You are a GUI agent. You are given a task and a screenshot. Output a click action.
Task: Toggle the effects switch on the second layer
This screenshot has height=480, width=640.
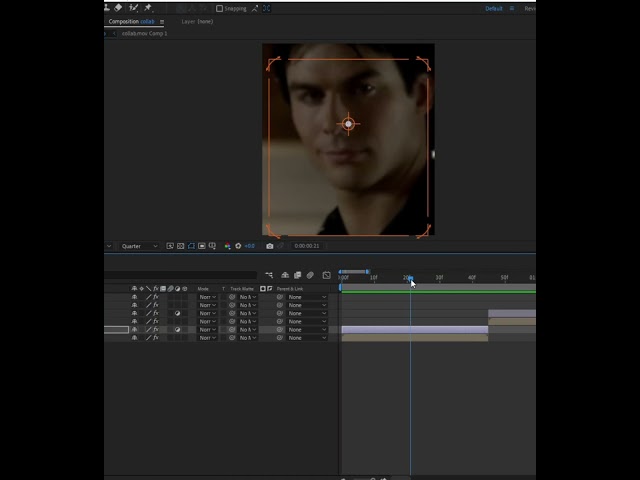pos(156,305)
